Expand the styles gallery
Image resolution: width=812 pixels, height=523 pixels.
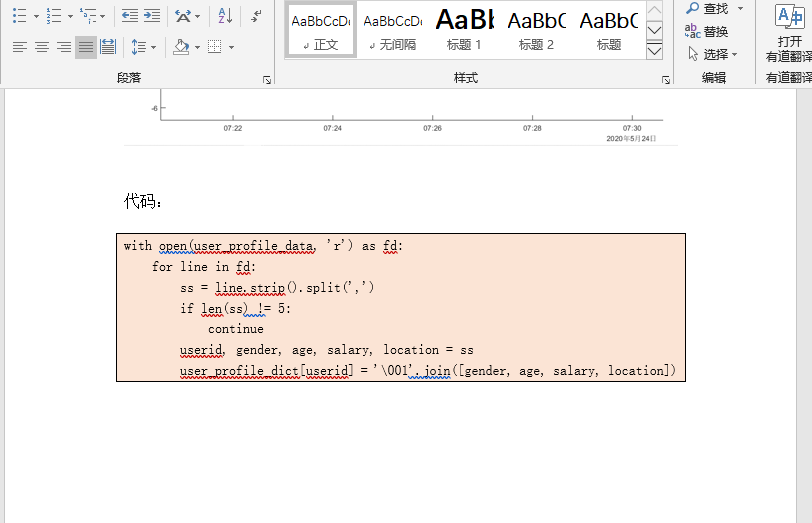click(655, 51)
